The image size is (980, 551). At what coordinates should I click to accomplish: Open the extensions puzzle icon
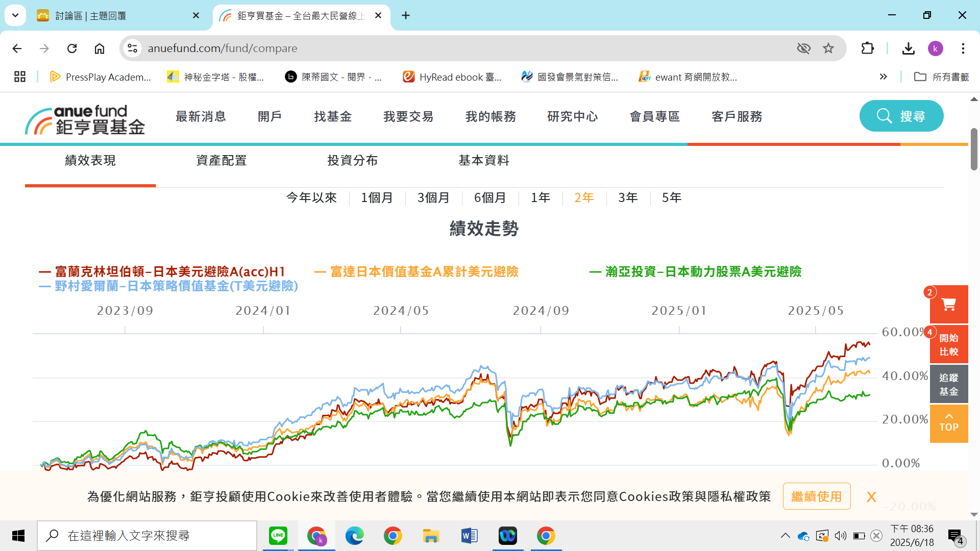point(868,48)
